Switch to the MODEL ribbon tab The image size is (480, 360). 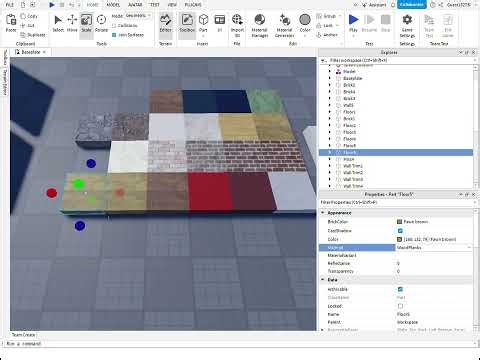point(113,5)
